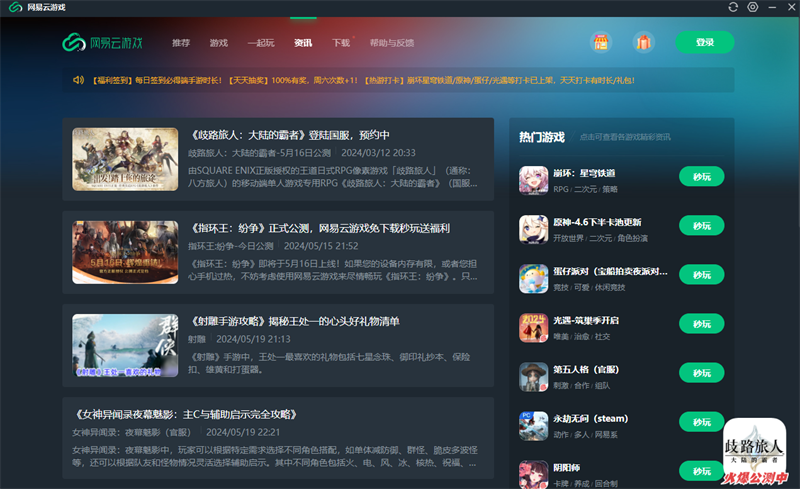Click 秒玩 for 原神-4.6下半卡池更新
The image size is (800, 489).
pos(702,226)
